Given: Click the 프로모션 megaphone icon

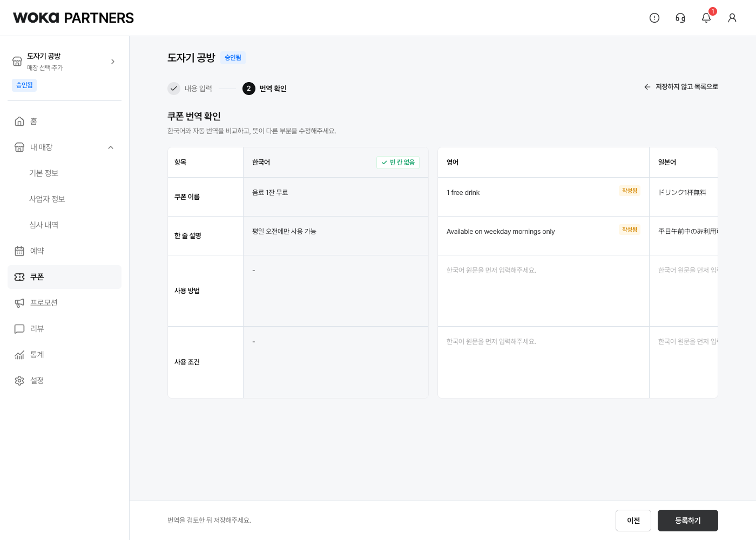Looking at the screenshot, I should pyautogui.click(x=19, y=303).
